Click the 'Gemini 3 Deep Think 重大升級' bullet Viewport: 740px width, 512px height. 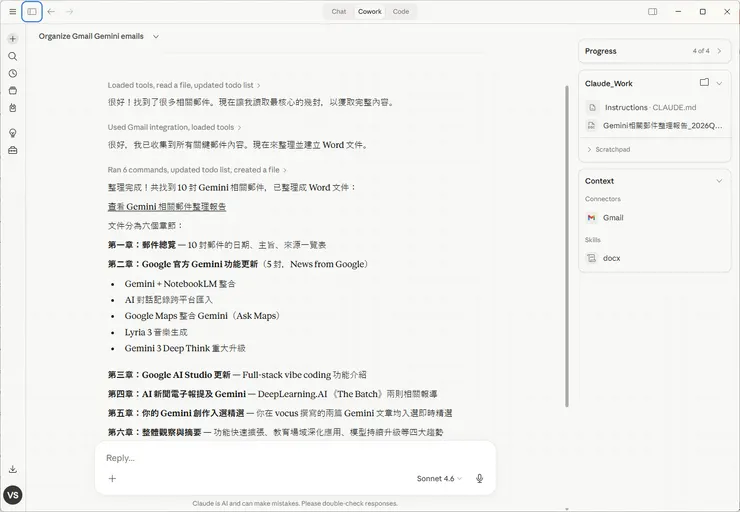(185, 348)
